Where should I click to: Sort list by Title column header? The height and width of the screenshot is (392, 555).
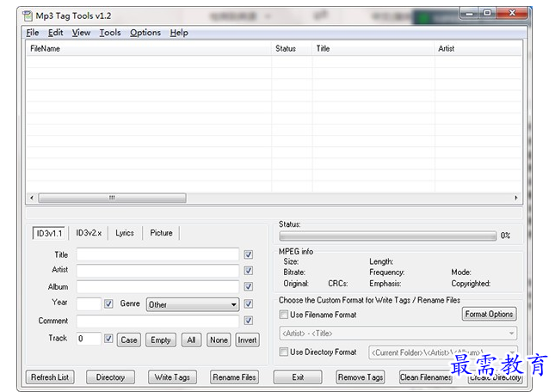[x=373, y=49]
